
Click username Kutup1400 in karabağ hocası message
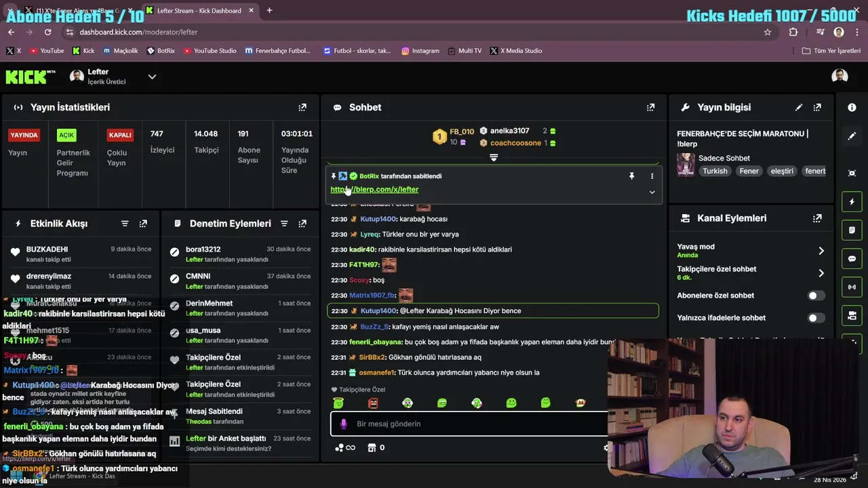378,219
